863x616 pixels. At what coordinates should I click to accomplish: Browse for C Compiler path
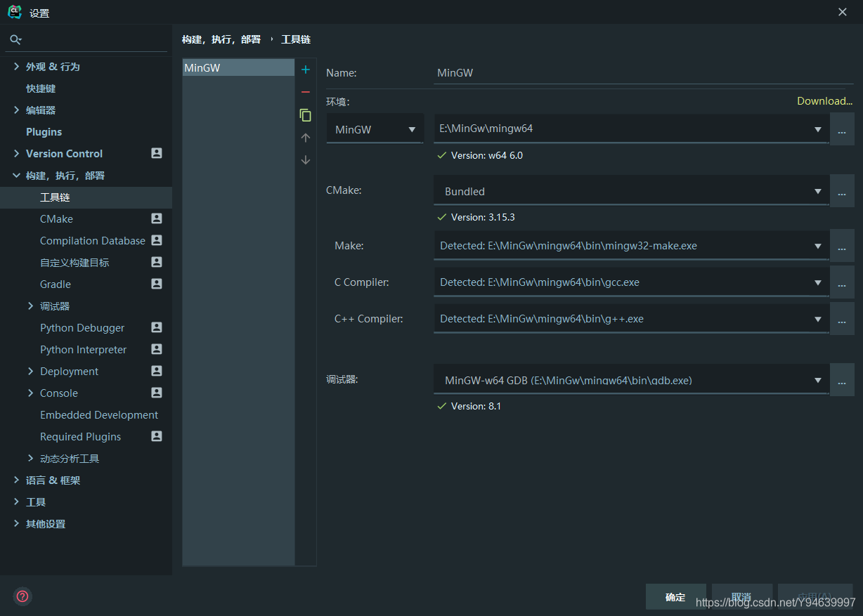coord(842,282)
